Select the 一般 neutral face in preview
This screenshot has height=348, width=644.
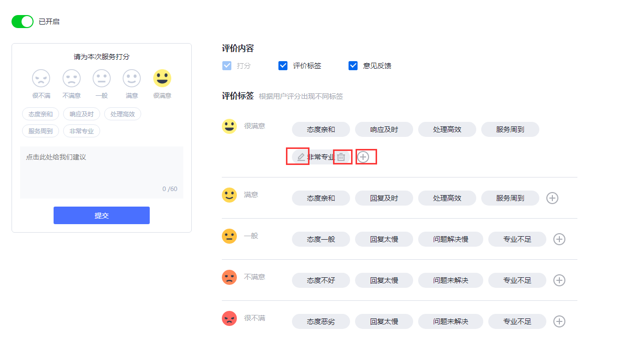(102, 78)
